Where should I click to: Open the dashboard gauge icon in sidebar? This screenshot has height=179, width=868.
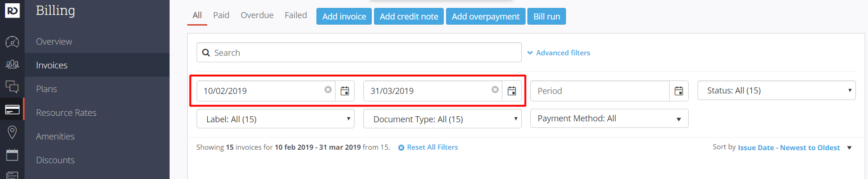click(x=12, y=42)
